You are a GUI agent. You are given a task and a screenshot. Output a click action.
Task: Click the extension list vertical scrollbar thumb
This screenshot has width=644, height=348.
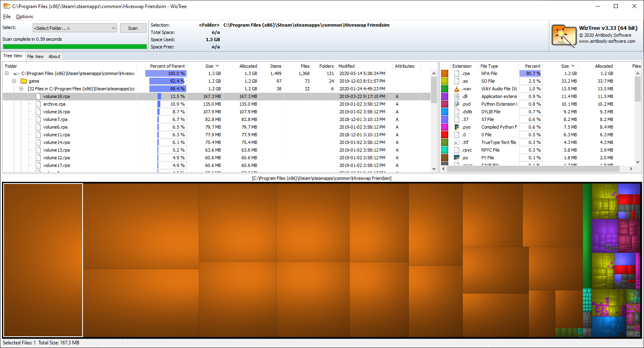638,89
